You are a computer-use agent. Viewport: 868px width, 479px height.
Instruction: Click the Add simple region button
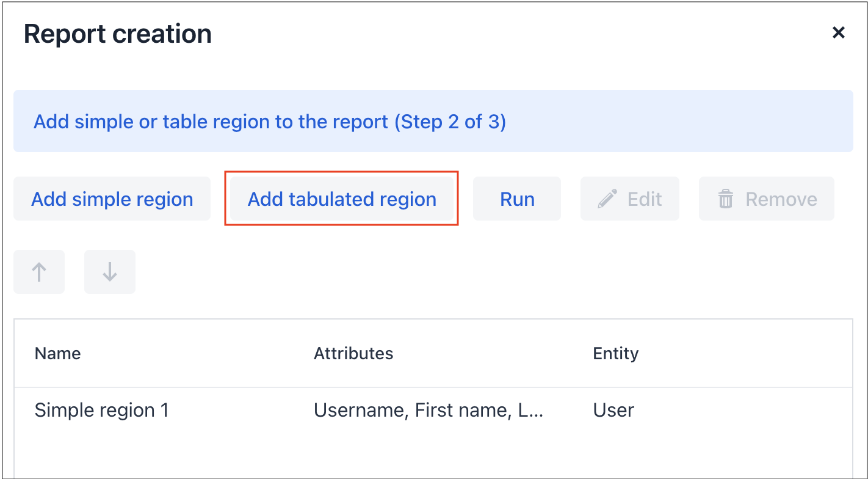[x=112, y=199]
